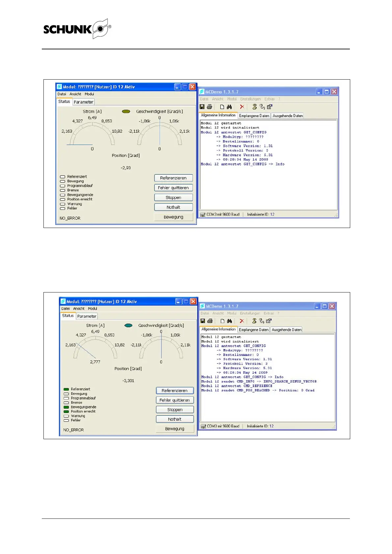Click the green lit Position erreicht indicator
The height and width of the screenshot is (554, 392).
pos(66,412)
